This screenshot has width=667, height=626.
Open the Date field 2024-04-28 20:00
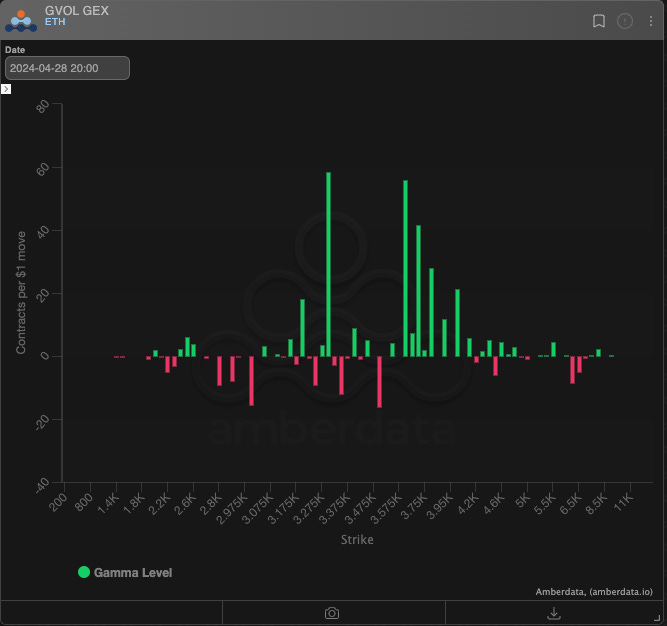(x=67, y=68)
